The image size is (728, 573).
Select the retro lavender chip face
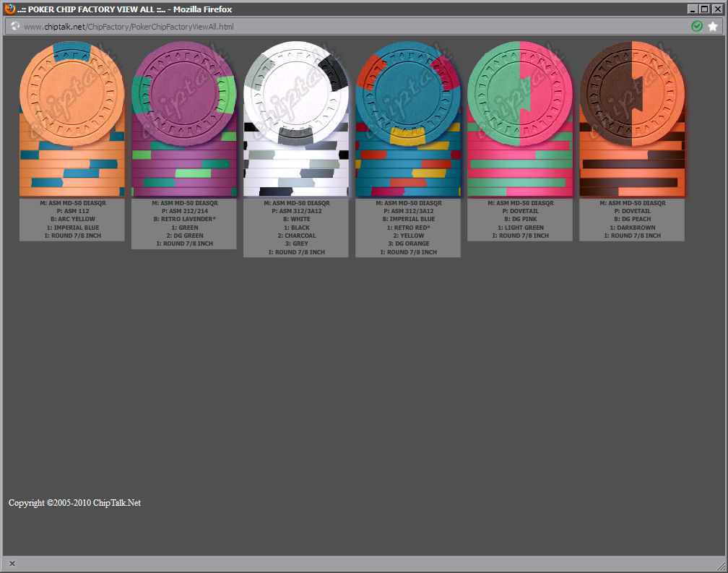(183, 94)
